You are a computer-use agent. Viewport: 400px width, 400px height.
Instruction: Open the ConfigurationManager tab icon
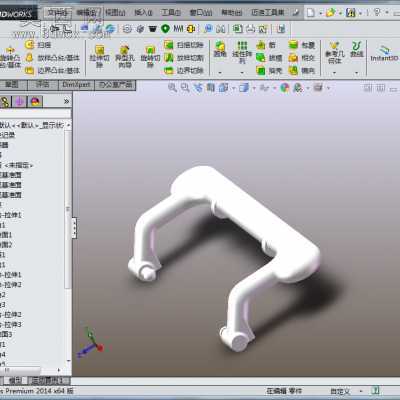pyautogui.click(x=20, y=101)
